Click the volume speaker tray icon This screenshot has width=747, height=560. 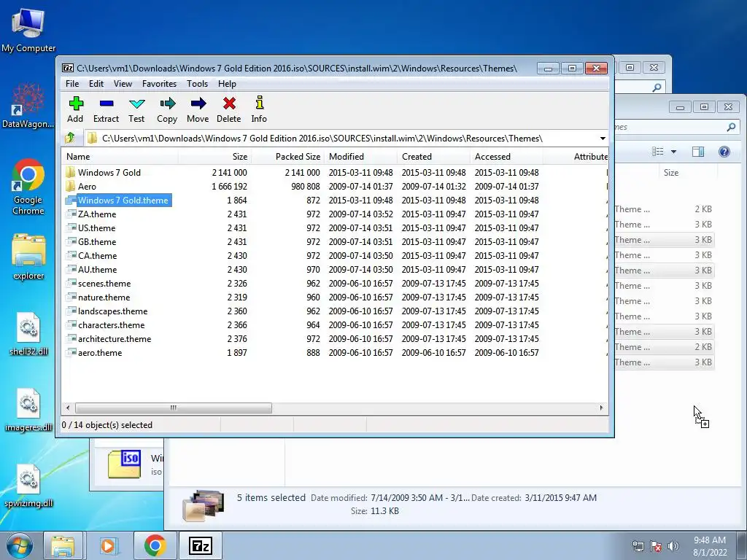coord(673,546)
